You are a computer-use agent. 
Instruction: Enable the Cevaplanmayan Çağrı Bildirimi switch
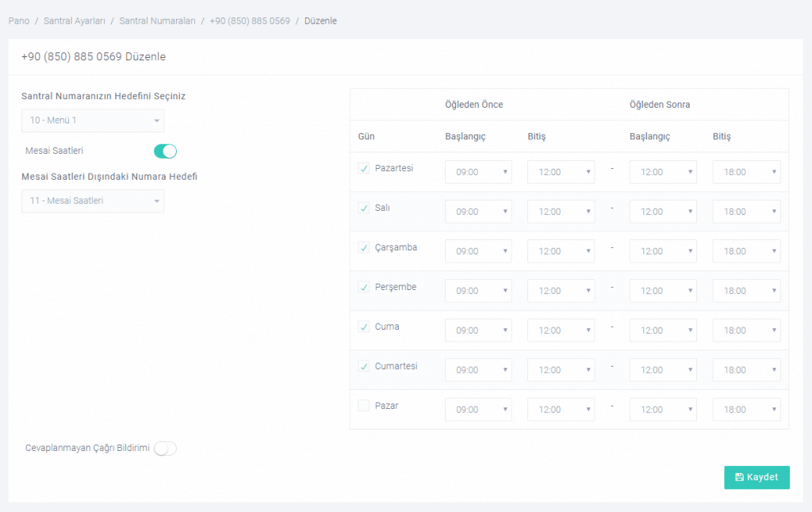(x=165, y=449)
